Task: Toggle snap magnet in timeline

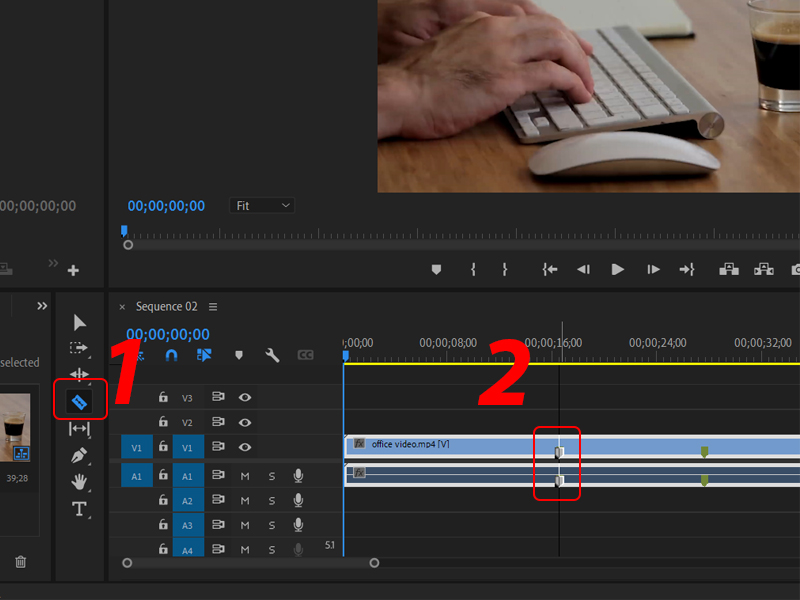Action: 171,355
